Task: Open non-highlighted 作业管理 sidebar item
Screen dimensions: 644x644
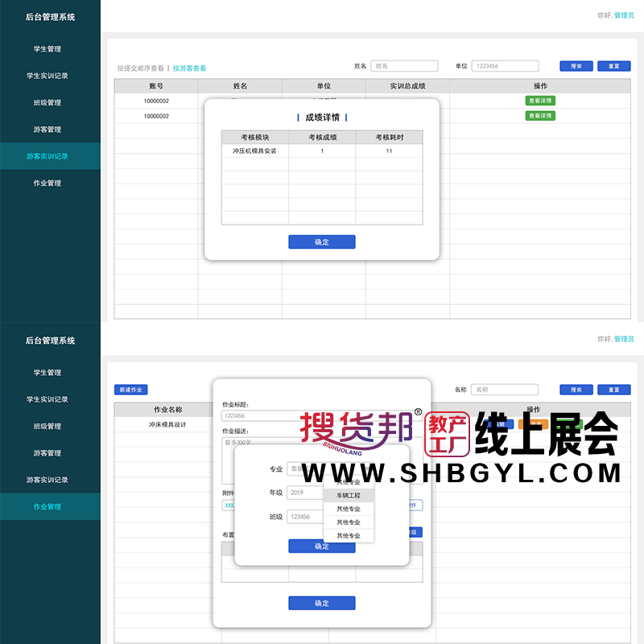Action: coord(47,184)
